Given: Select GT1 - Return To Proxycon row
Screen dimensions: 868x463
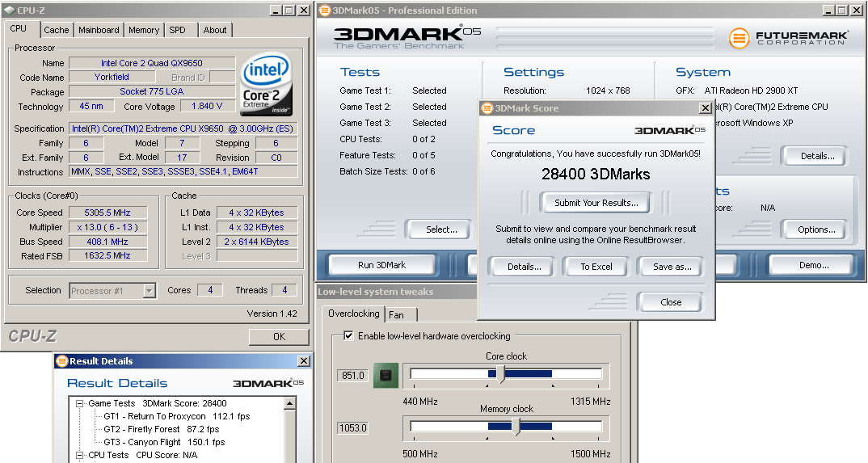Looking at the screenshot, I should coord(176,416).
